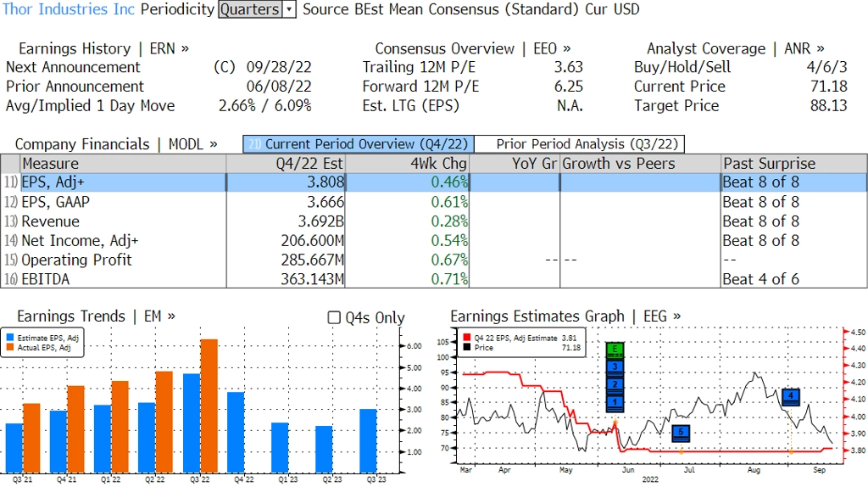
Task: Click the 3.692B revenue estimate value
Action: point(321,221)
